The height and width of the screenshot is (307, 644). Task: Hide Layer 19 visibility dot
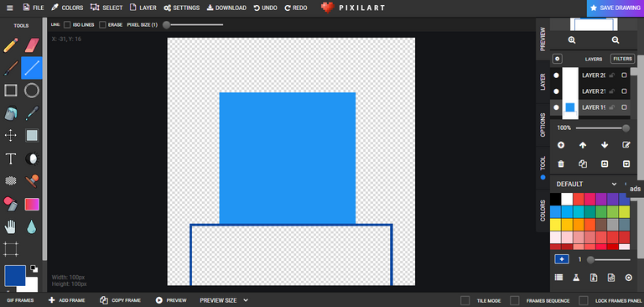pyautogui.click(x=556, y=107)
